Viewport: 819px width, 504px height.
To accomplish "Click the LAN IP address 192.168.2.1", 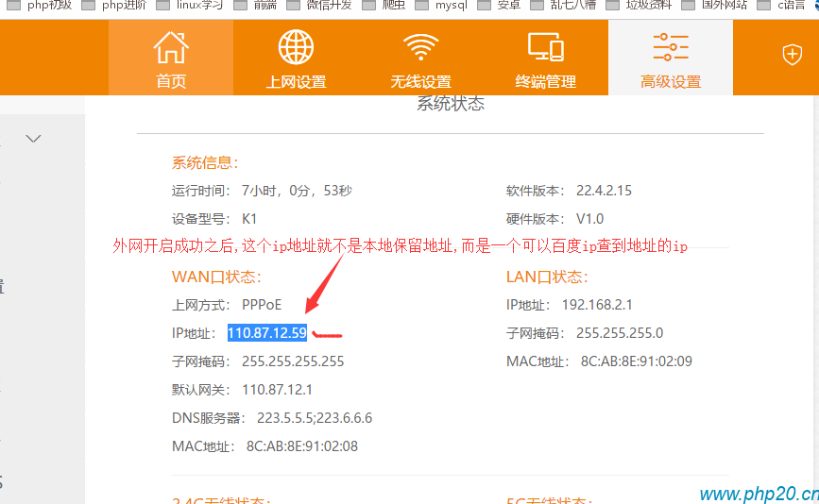I will point(597,305).
